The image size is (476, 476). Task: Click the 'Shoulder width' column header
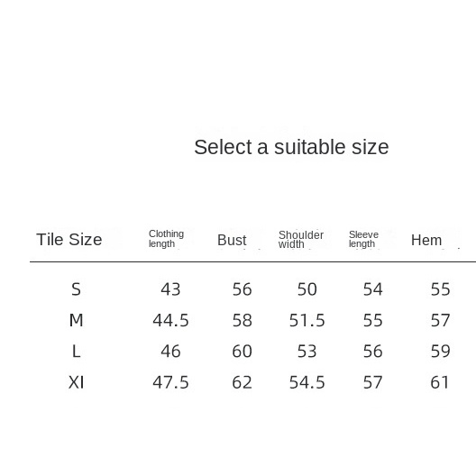301,240
